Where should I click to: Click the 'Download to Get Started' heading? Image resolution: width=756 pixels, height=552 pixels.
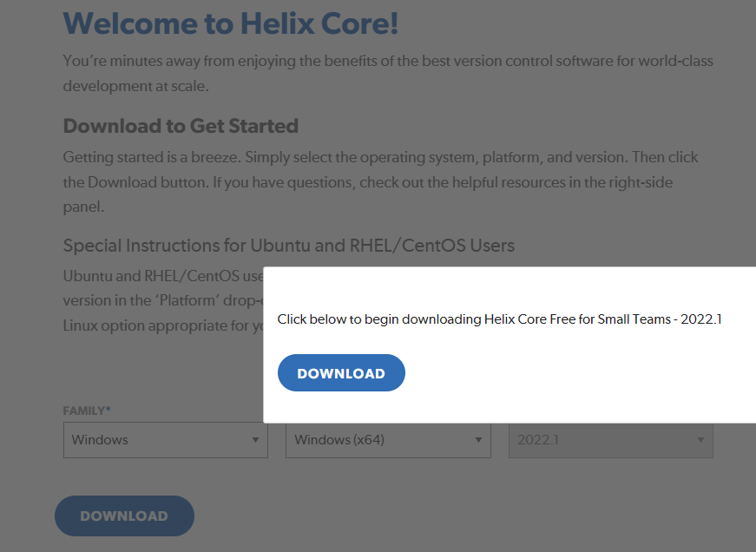(181, 126)
